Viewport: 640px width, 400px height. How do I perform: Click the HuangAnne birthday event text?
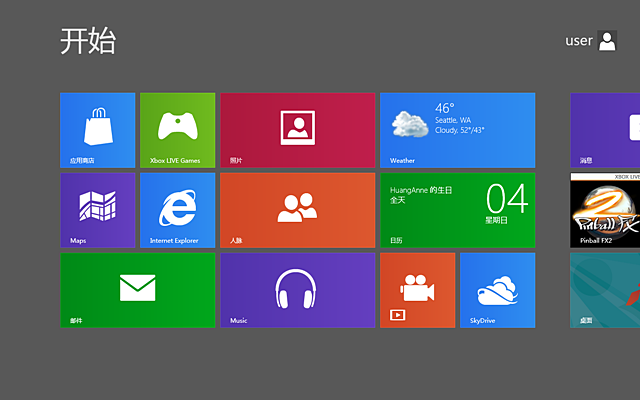click(421, 190)
